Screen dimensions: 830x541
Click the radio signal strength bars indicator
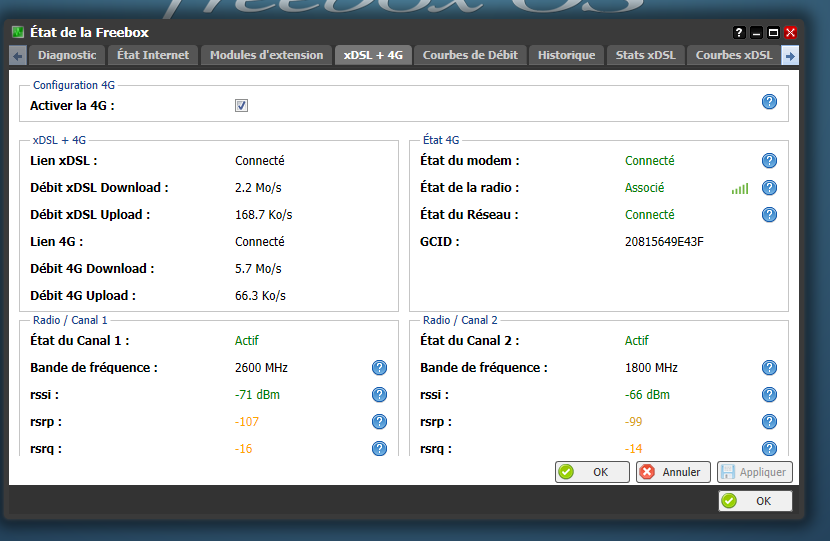pyautogui.click(x=739, y=188)
